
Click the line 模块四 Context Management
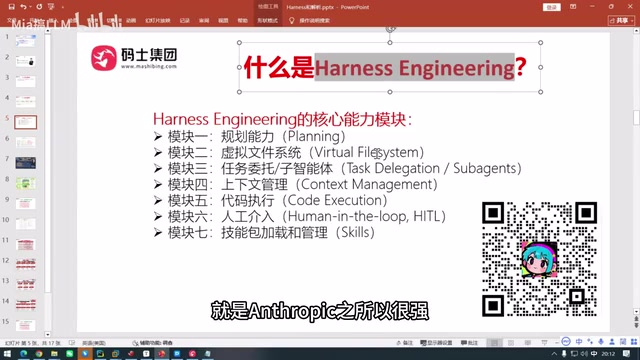(x=296, y=184)
